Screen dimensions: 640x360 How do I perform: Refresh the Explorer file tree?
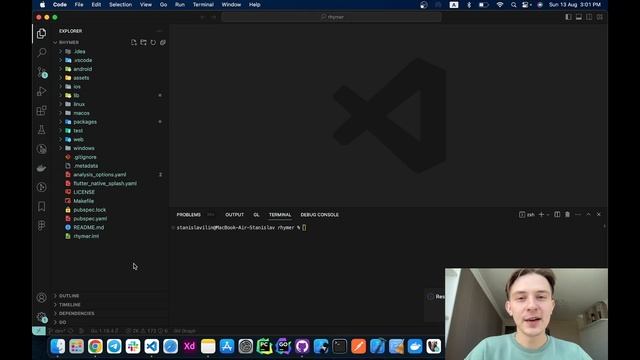pyautogui.click(x=153, y=42)
